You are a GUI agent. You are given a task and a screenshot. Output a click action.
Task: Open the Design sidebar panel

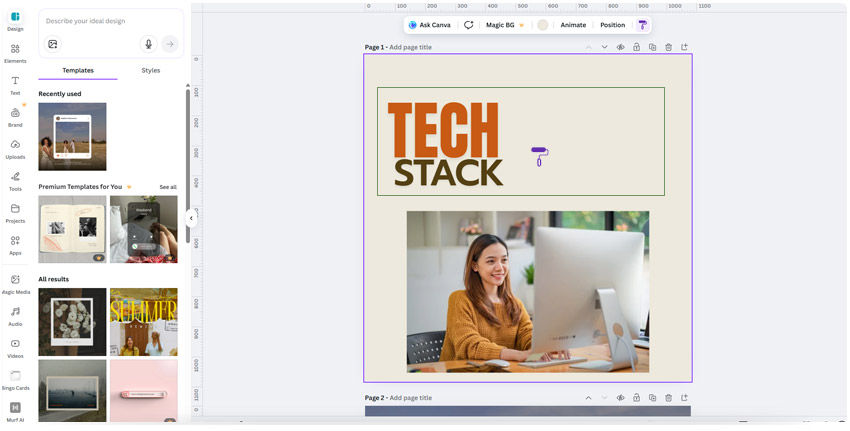pyautogui.click(x=15, y=21)
